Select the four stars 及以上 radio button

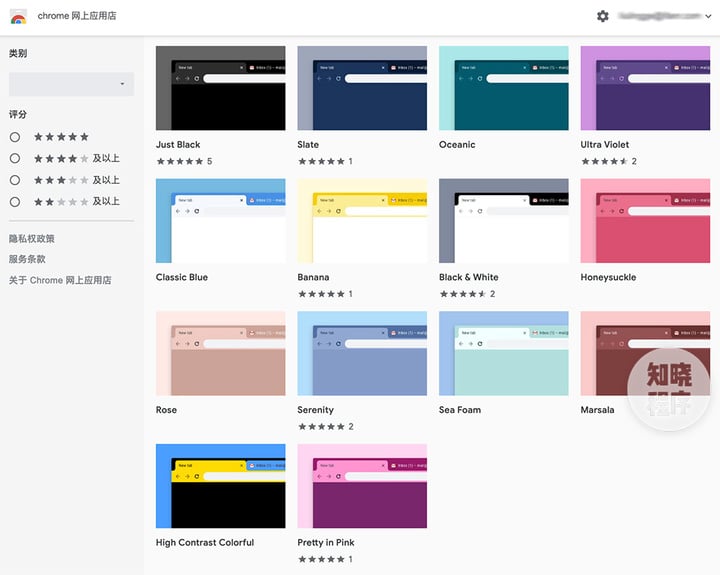pyautogui.click(x=15, y=158)
